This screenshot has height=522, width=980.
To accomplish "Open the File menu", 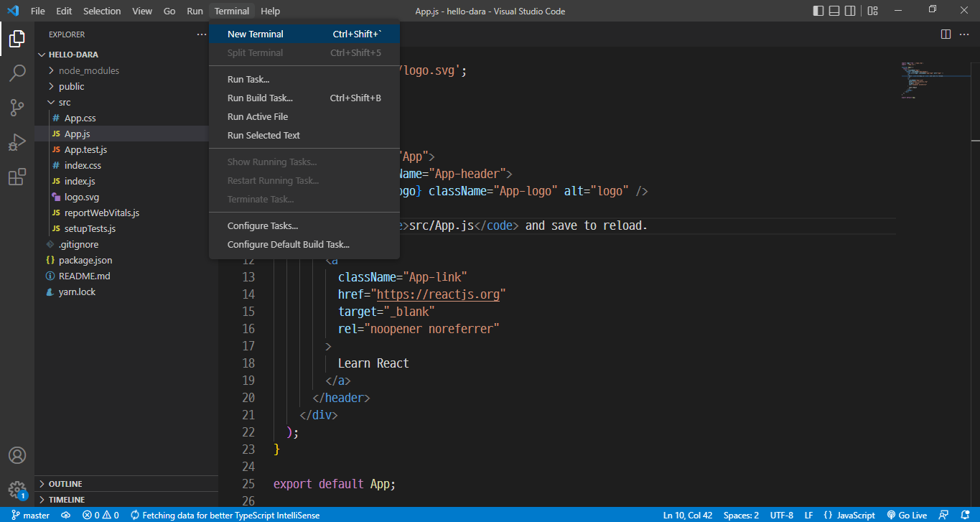I will coord(38,11).
